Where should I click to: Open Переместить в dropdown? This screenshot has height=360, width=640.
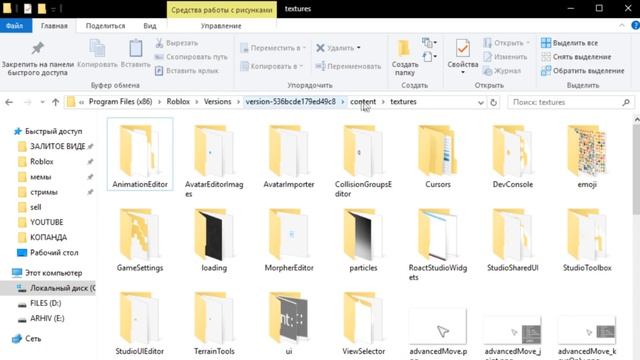point(273,48)
